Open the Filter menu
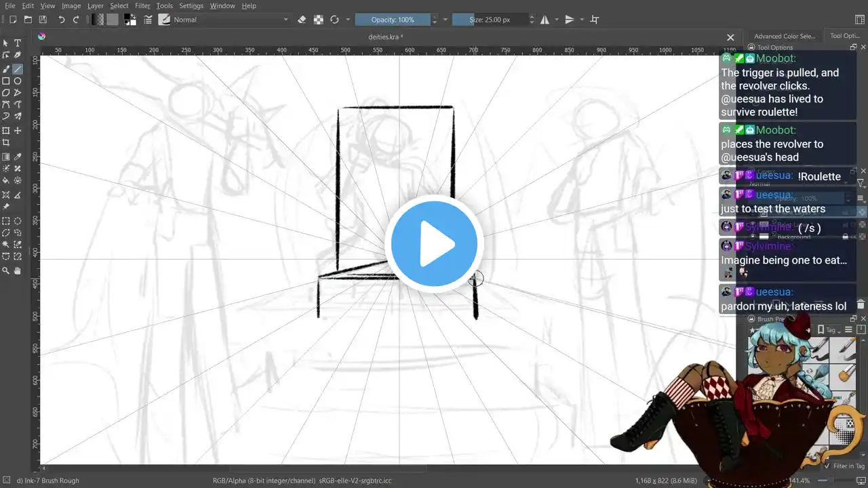Image resolution: width=868 pixels, height=488 pixels. coord(142,5)
